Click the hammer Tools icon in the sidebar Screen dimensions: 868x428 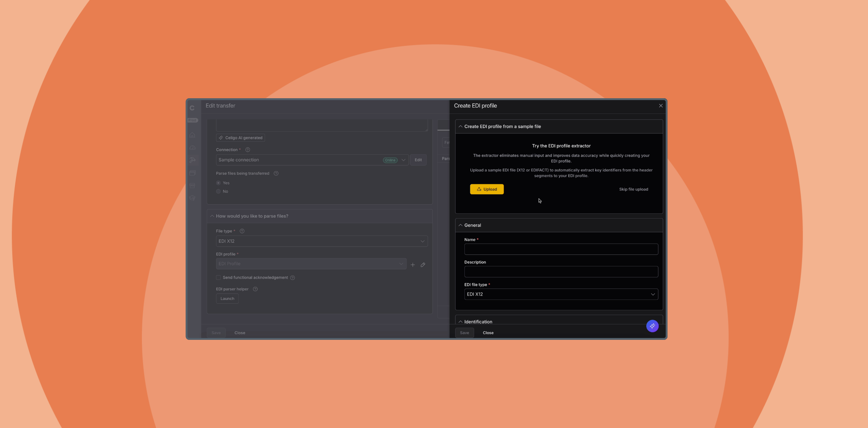[192, 160]
